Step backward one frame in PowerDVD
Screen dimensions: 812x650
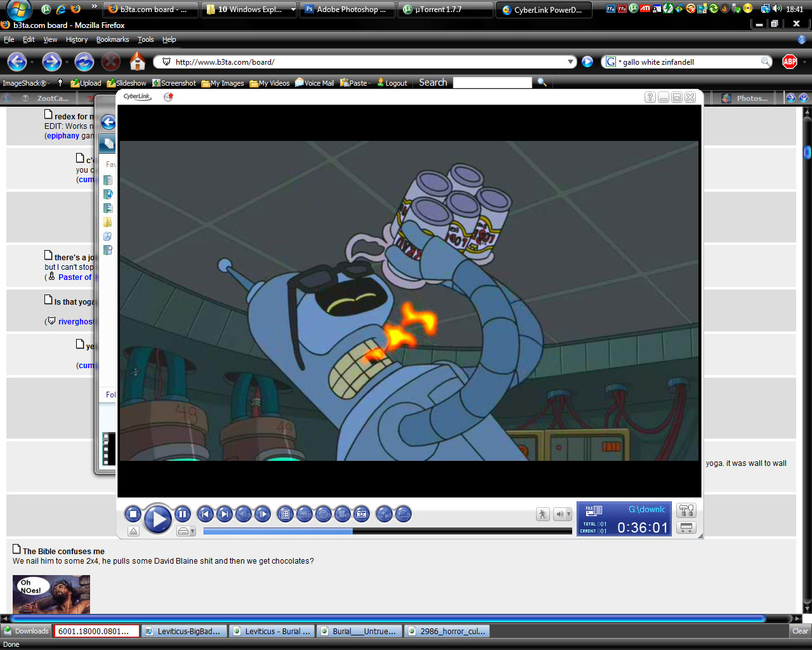click(244, 514)
